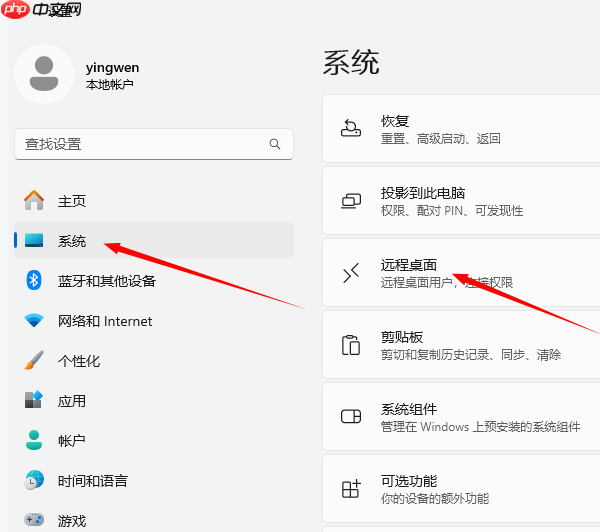Click the 可选功能 grid-plus icon
Image resolution: width=600 pixels, height=532 pixels.
[351, 489]
